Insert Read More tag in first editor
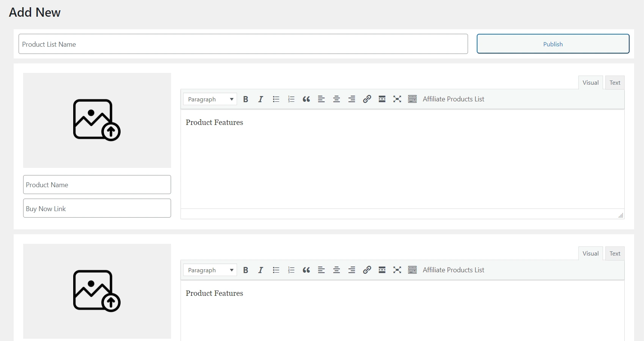The width and height of the screenshot is (644, 341). click(x=382, y=99)
